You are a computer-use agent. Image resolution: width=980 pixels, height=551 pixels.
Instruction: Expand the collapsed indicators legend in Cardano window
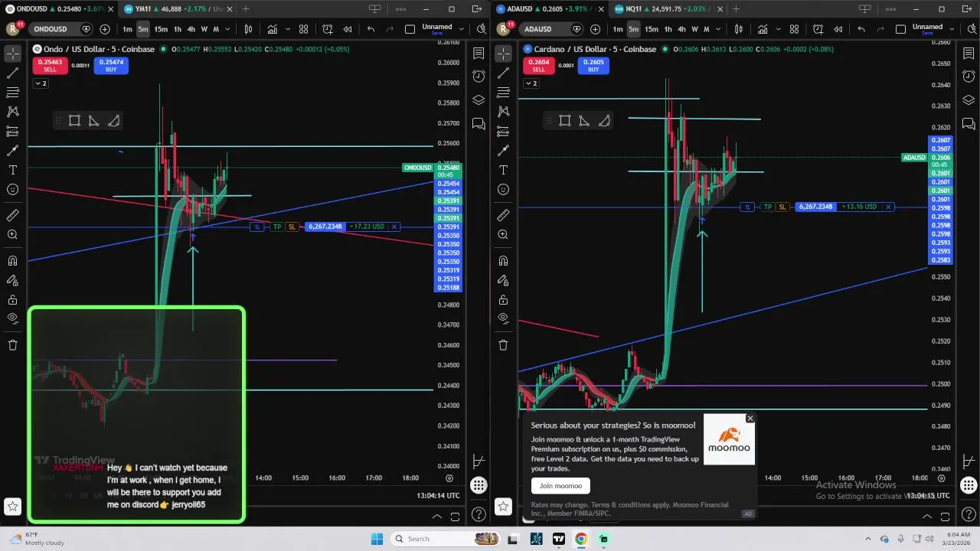(x=531, y=83)
